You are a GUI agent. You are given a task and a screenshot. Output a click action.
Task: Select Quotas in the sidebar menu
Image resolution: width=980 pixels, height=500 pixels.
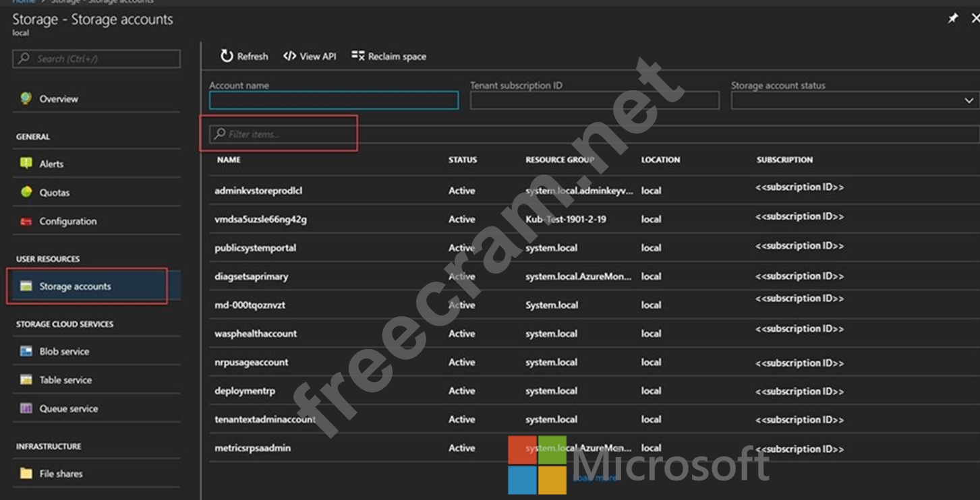[x=55, y=193]
